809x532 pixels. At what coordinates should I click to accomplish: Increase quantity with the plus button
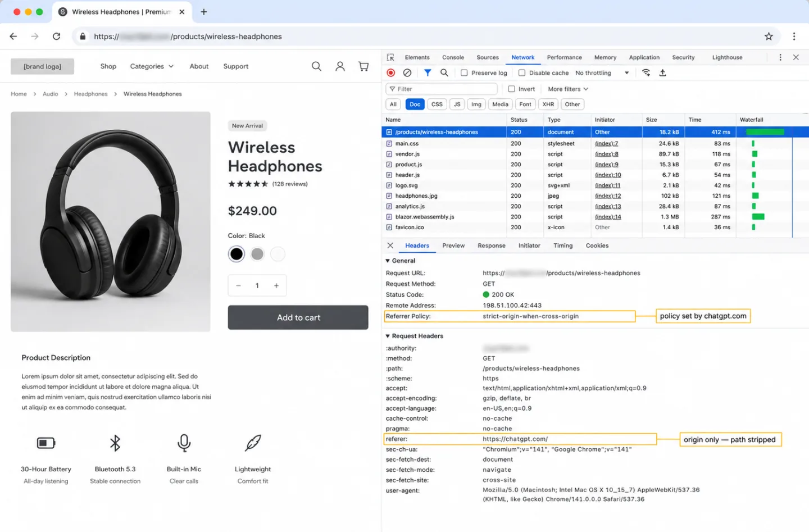pyautogui.click(x=276, y=285)
